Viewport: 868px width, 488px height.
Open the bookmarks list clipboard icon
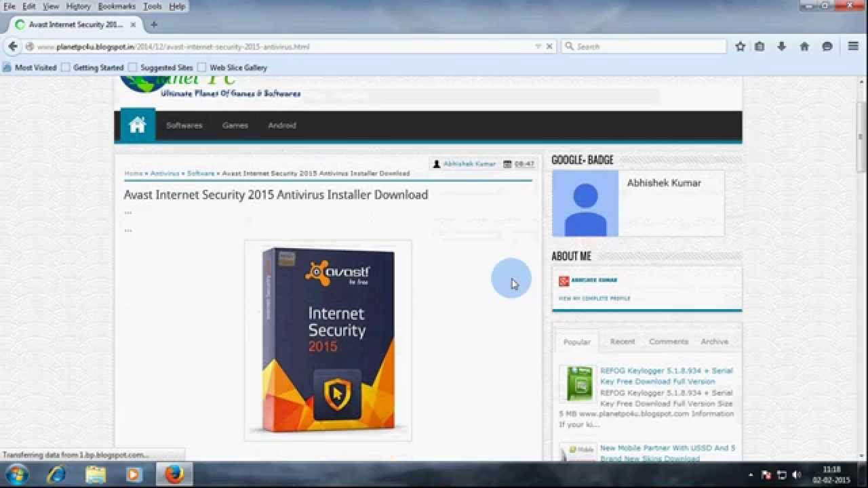pyautogui.click(x=759, y=46)
